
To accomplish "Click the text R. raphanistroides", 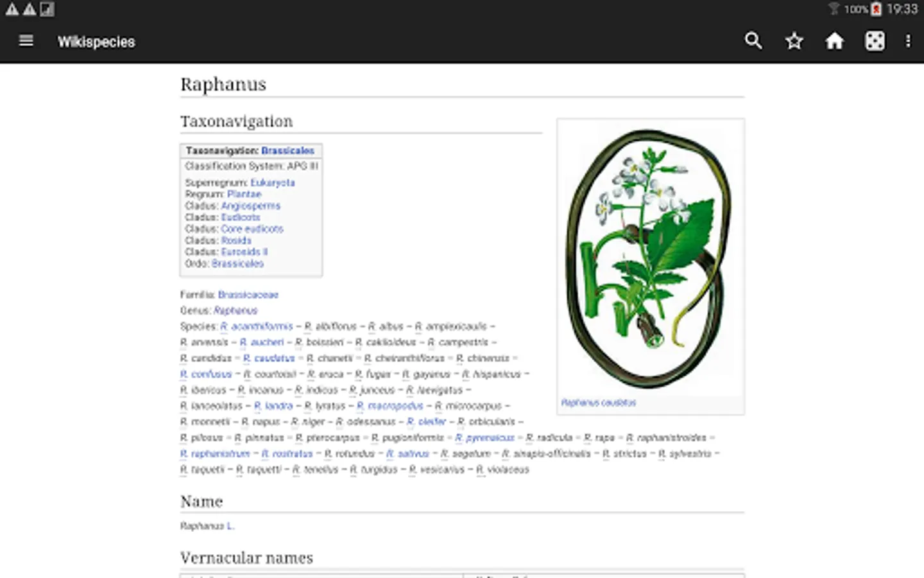I will 666,438.
